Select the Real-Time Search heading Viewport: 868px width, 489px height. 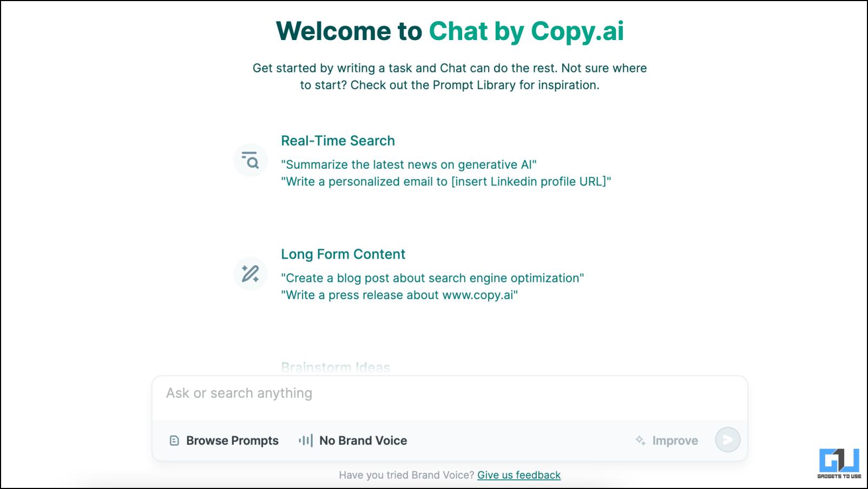tap(338, 141)
